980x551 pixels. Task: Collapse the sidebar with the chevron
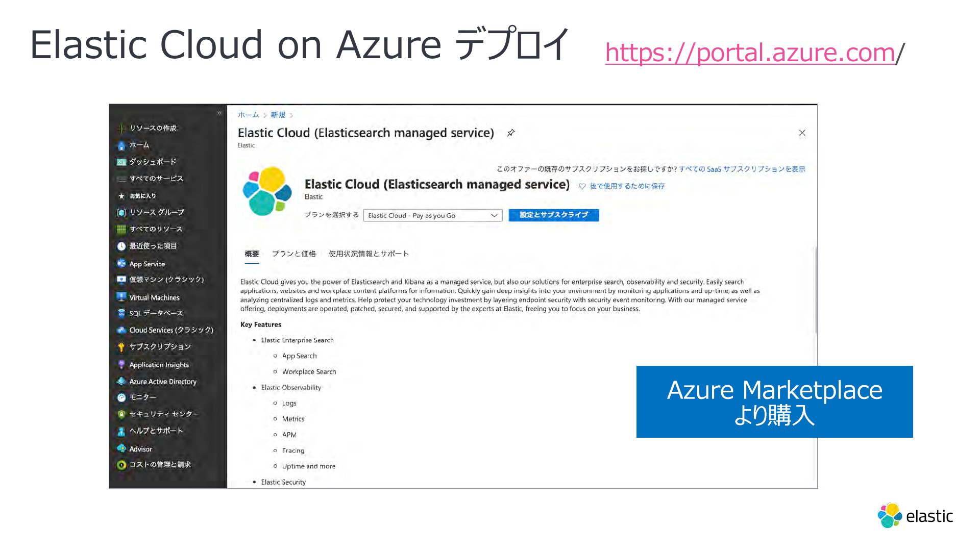coord(219,113)
